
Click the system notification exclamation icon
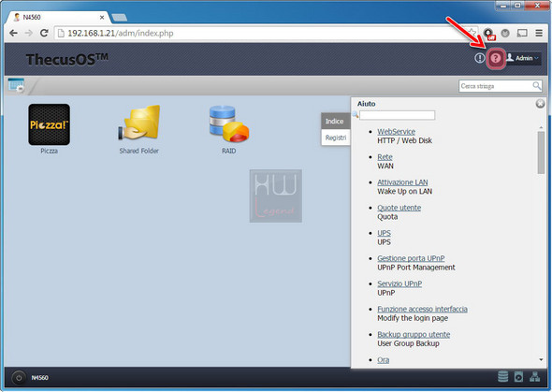click(479, 58)
